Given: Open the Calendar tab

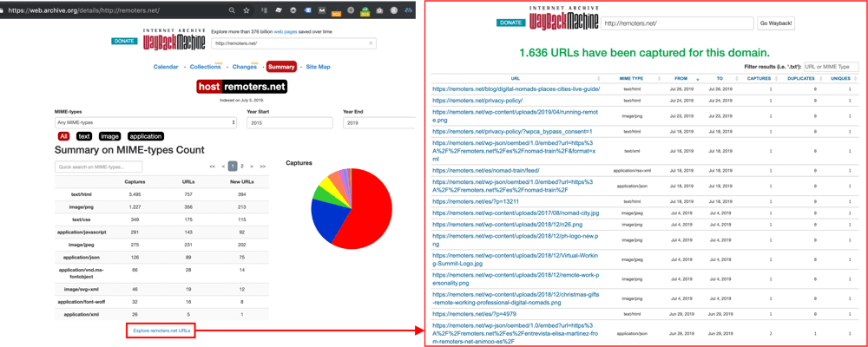Looking at the screenshot, I should click(166, 67).
